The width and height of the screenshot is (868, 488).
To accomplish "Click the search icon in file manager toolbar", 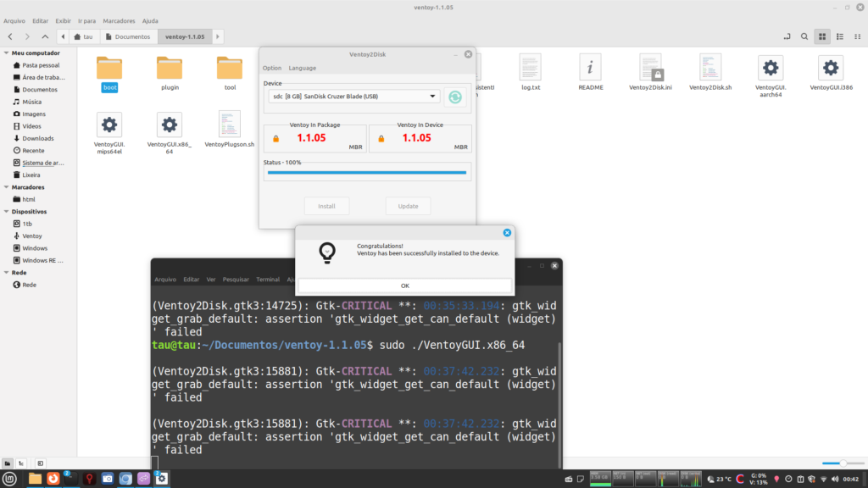I will [x=804, y=36].
